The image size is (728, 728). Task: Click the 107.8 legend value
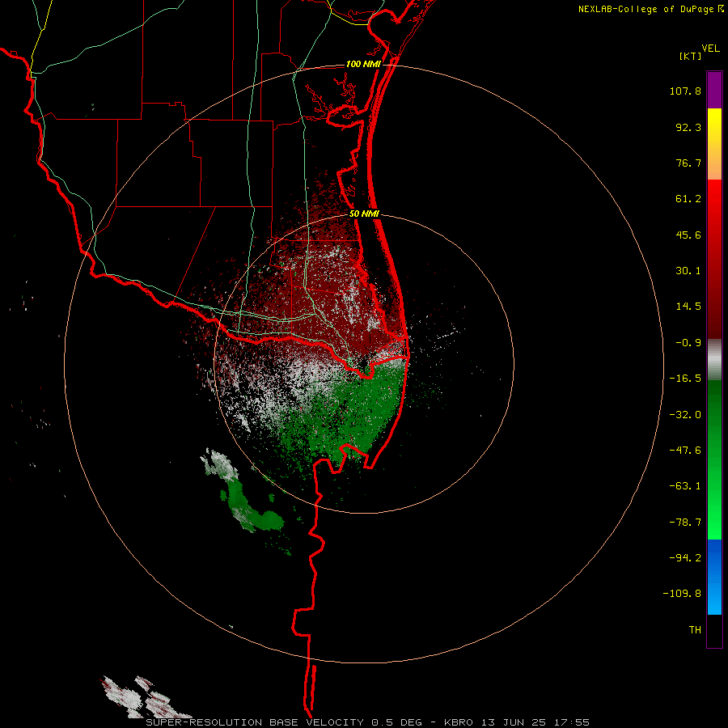click(685, 91)
